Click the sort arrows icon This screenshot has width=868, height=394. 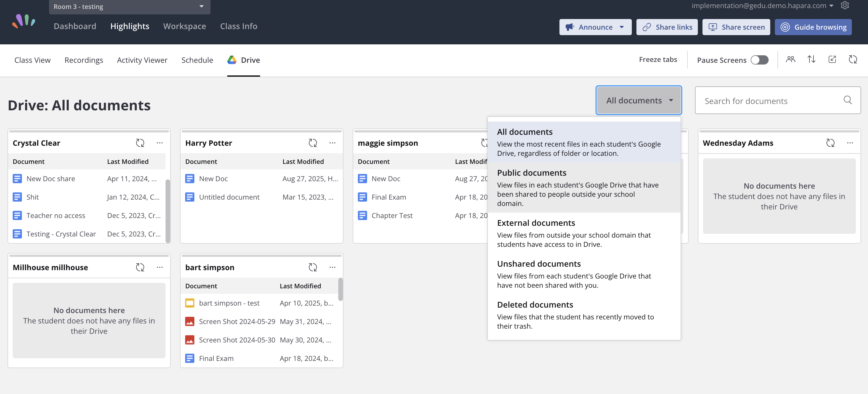pos(811,60)
